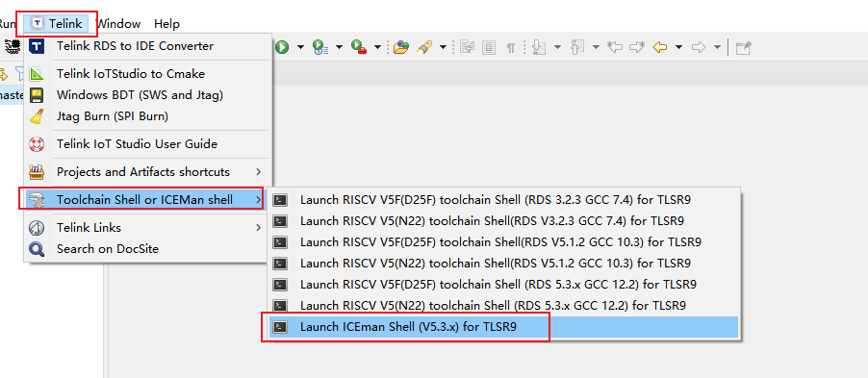Image resolution: width=868 pixels, height=378 pixels.
Task: Click the Telink 'T' logo in menu bar
Action: click(38, 23)
